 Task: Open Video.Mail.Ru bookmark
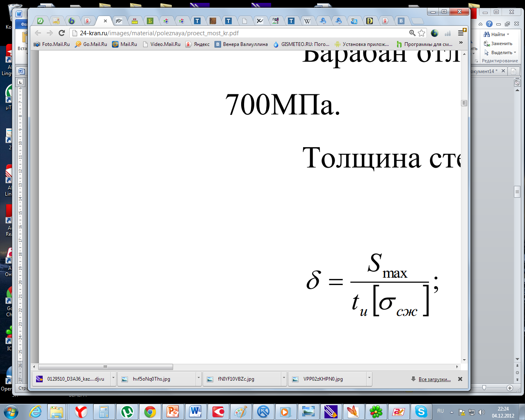162,44
